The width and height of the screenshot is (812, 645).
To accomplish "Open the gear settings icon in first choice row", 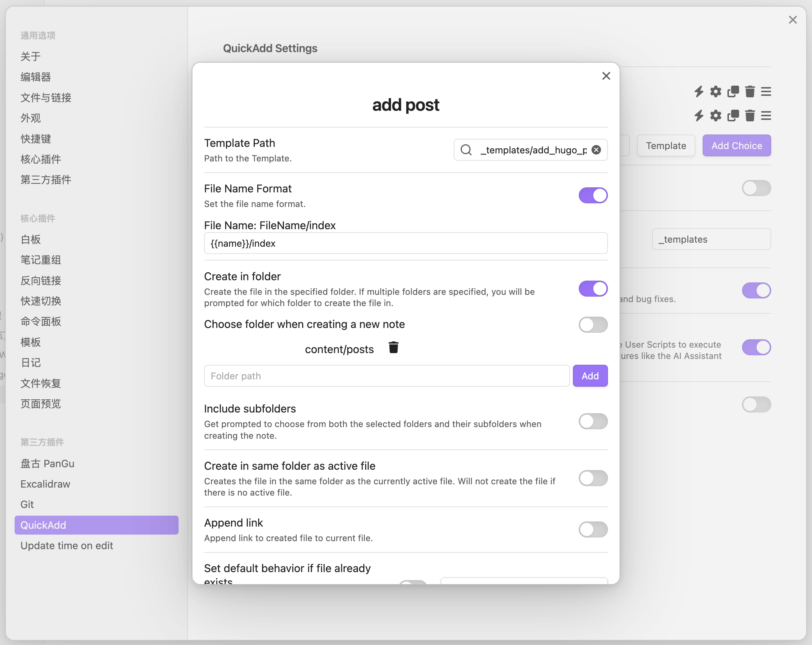I will (x=715, y=91).
